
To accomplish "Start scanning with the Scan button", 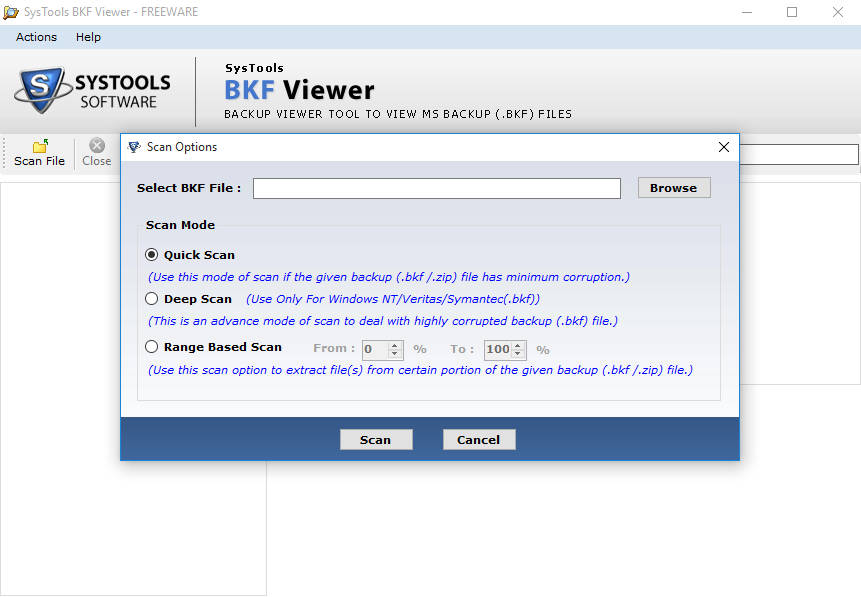I will pos(376,439).
